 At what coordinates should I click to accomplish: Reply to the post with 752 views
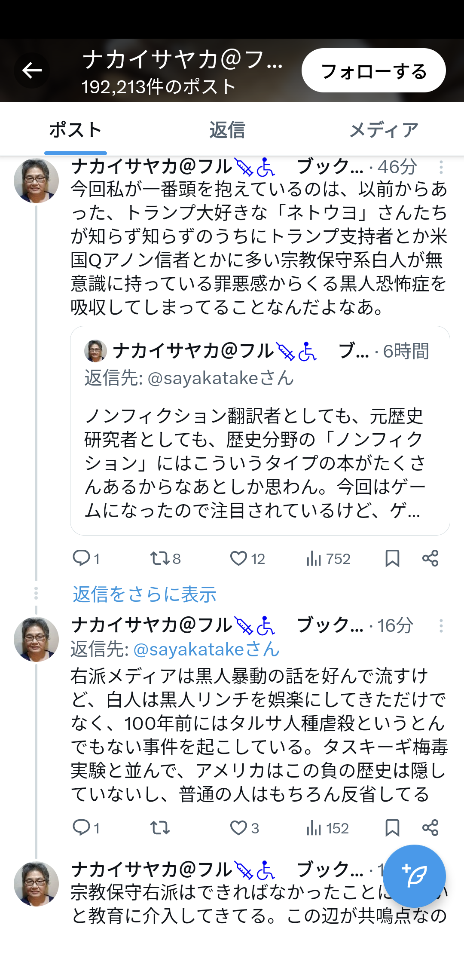pyautogui.click(x=82, y=558)
